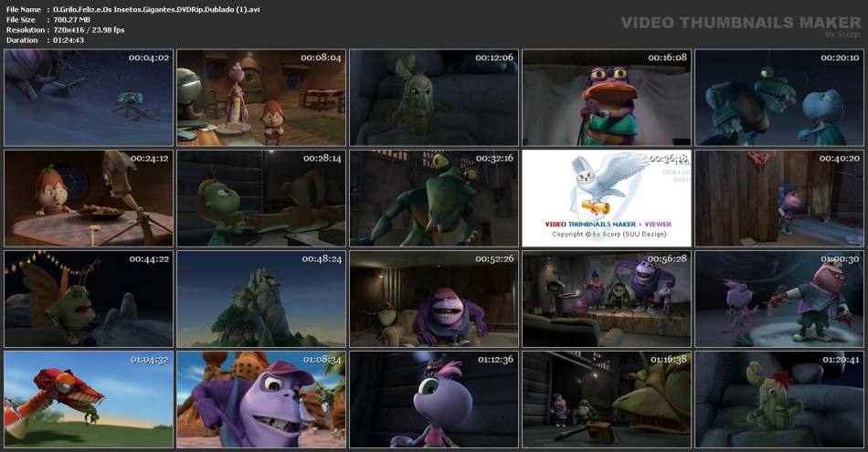Click the resolution value 720x416 / 23.98 fps
Viewport: 868px width, 452px height.
tap(89, 30)
